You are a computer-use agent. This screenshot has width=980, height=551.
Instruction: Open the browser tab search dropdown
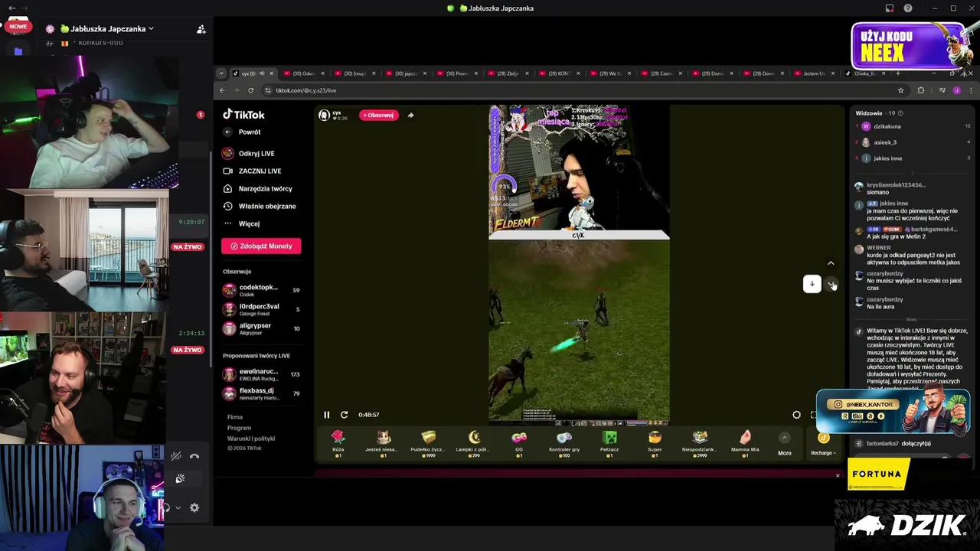(x=221, y=73)
